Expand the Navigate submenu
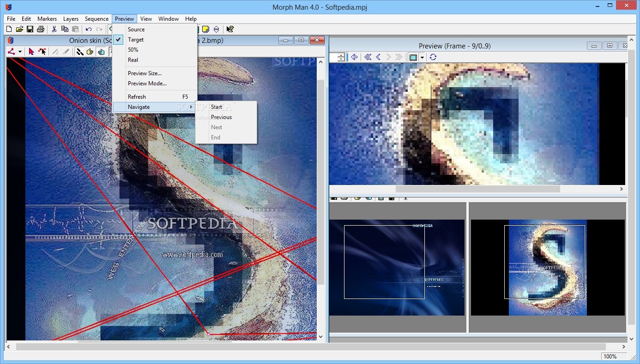 pyautogui.click(x=155, y=107)
